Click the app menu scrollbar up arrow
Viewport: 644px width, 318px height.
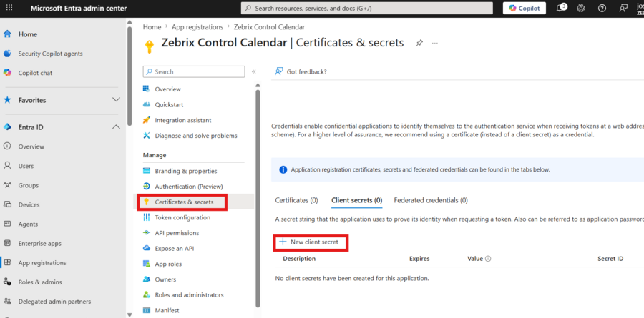click(x=258, y=85)
